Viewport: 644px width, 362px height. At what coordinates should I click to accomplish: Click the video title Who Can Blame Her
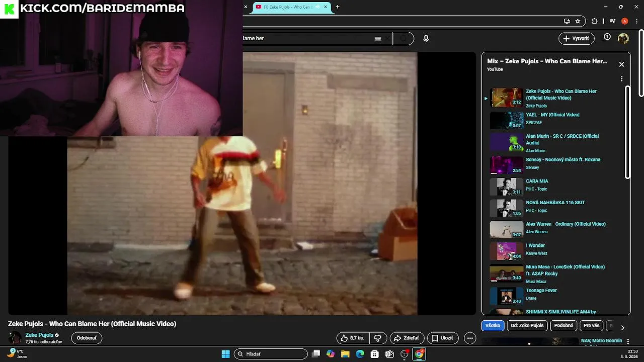click(x=92, y=324)
